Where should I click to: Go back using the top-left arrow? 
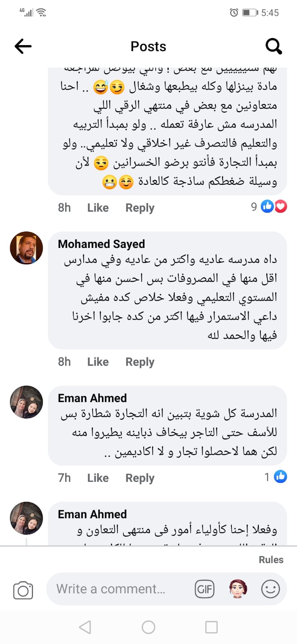[23, 46]
